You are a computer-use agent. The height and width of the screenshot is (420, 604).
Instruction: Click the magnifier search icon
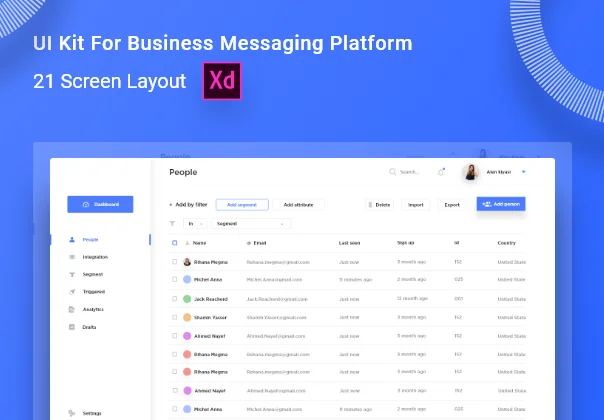pos(392,172)
